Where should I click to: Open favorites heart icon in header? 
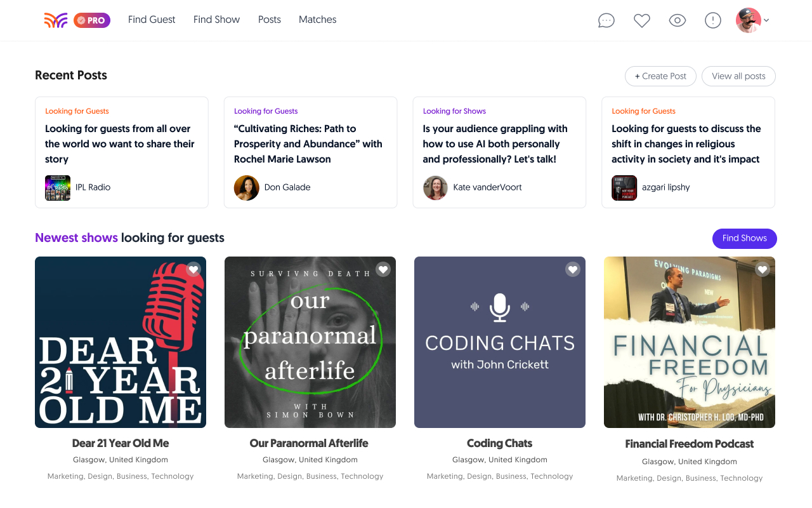point(642,20)
